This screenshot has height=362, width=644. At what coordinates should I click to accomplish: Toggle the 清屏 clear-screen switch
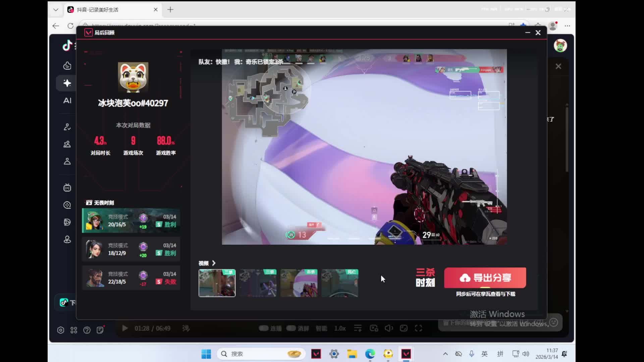[x=291, y=328]
